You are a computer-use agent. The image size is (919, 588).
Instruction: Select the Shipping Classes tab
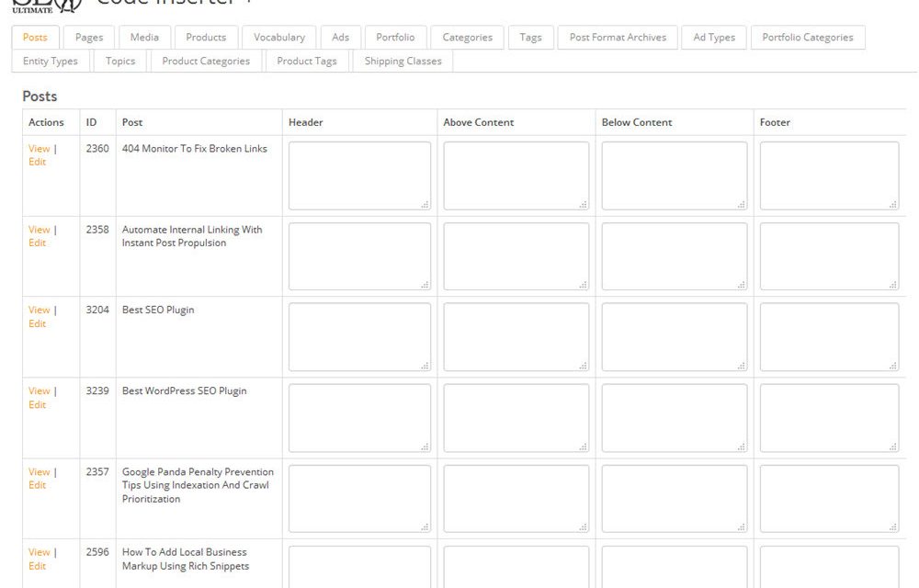pos(403,62)
